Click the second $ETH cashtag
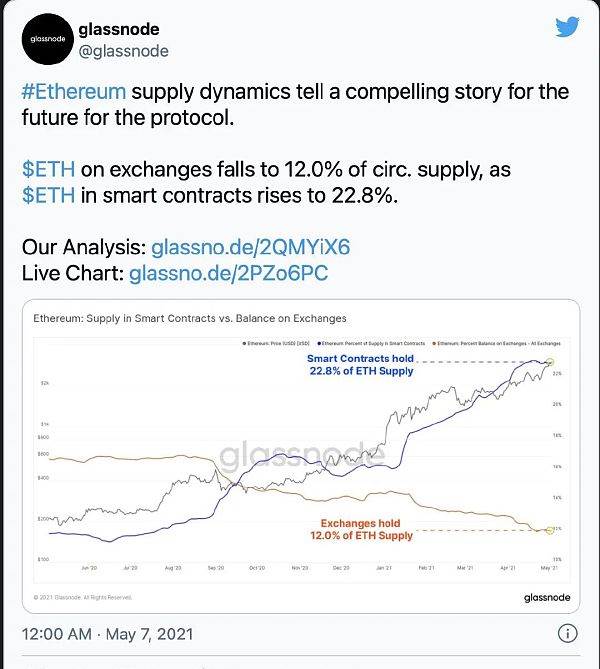 pyautogui.click(x=49, y=195)
